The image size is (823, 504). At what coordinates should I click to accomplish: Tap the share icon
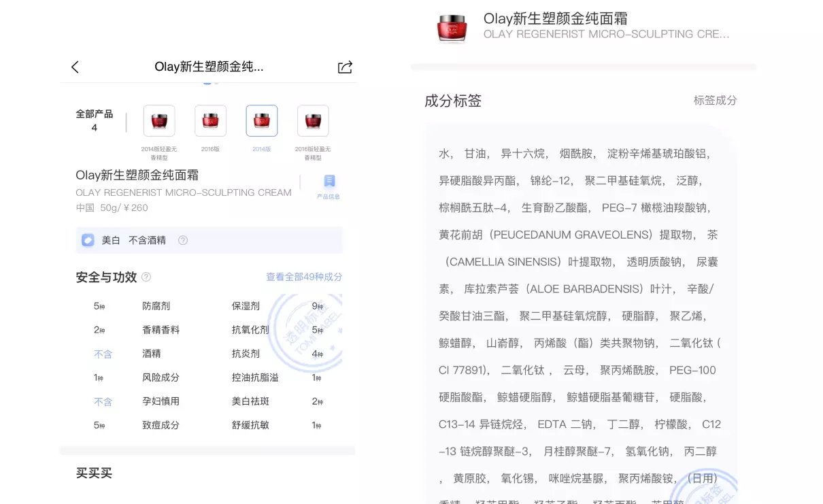point(345,67)
